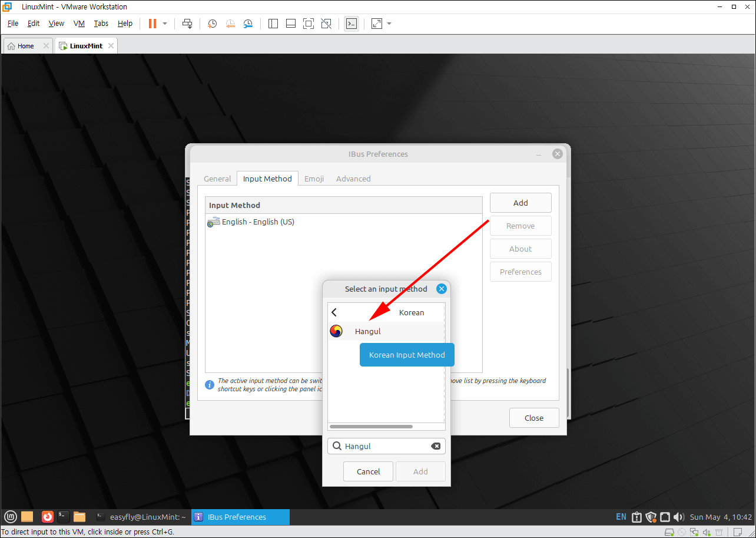The width and height of the screenshot is (756, 538).
Task: Open the Edit menu
Action: 34,24
